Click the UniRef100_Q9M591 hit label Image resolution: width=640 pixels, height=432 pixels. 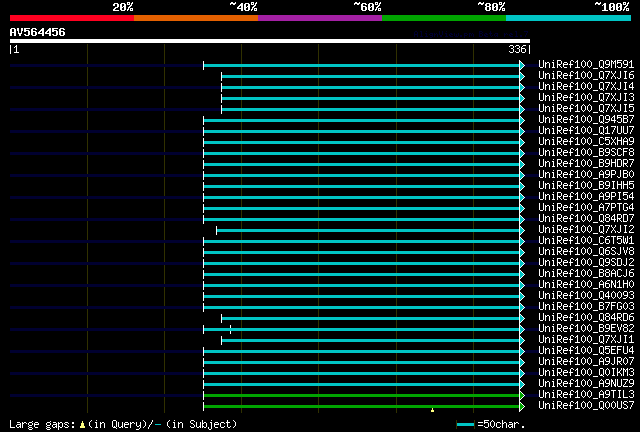pos(586,65)
